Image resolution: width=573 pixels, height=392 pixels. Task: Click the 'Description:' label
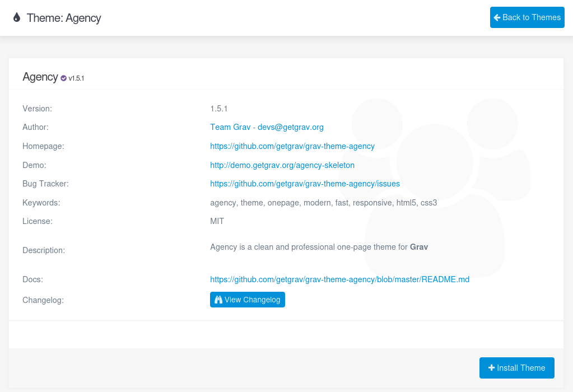click(44, 250)
